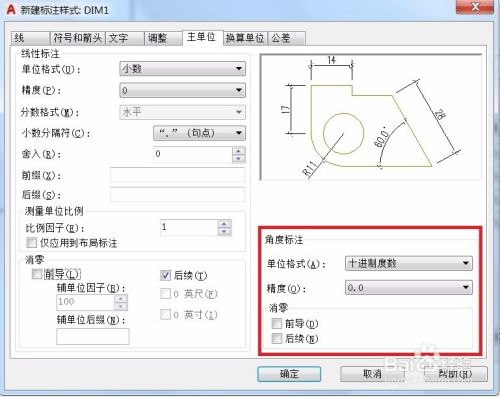The width and height of the screenshot is (500, 397).
Task: Expand angular 精度 dropdown showing 0.0
Action: 409,287
